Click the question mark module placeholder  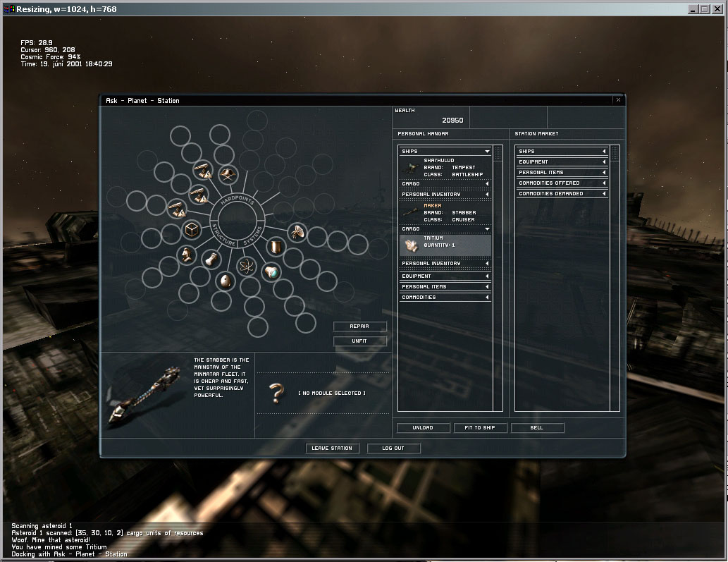coord(276,393)
